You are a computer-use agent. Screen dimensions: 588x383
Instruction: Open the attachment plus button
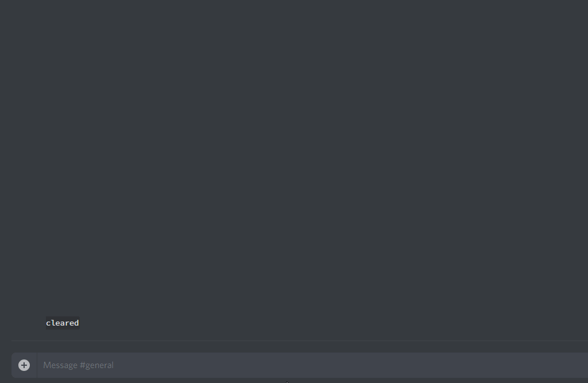click(x=24, y=365)
